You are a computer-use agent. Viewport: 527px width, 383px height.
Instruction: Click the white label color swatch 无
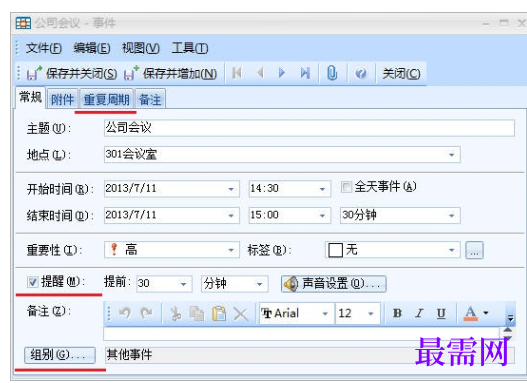(x=335, y=250)
